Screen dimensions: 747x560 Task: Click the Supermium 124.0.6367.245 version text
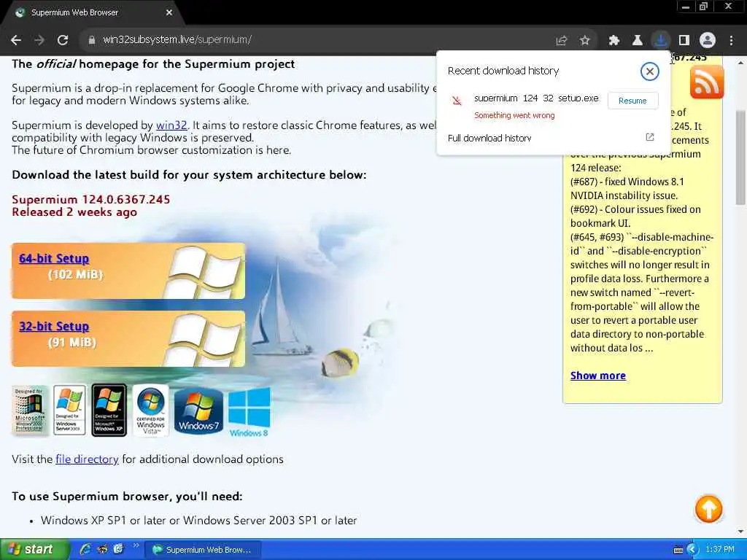pyautogui.click(x=91, y=200)
